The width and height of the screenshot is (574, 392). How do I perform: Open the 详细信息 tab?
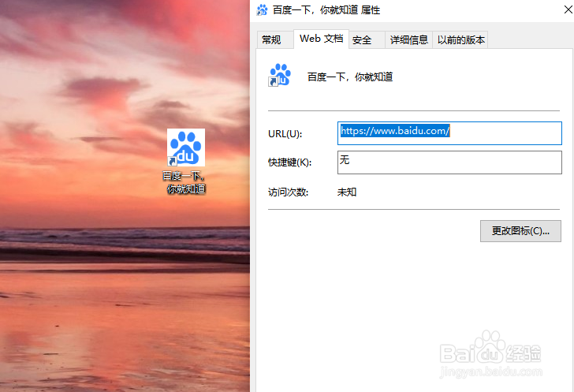(x=409, y=39)
